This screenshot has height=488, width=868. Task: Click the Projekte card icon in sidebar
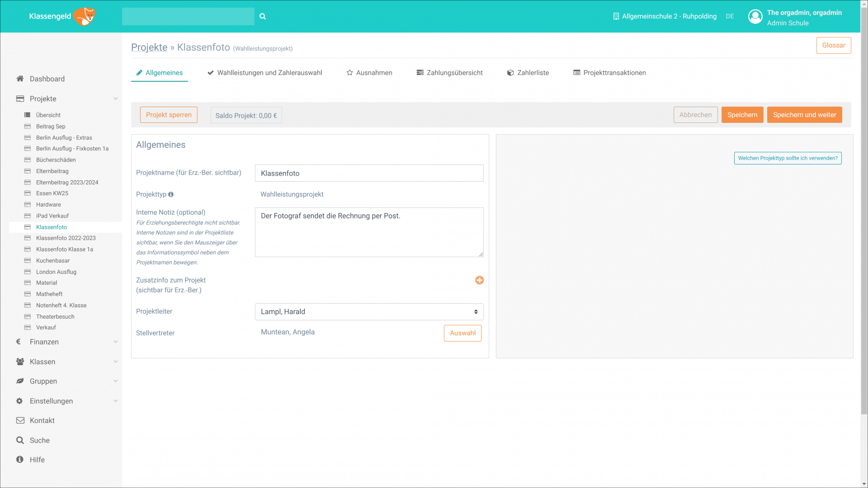pos(20,99)
